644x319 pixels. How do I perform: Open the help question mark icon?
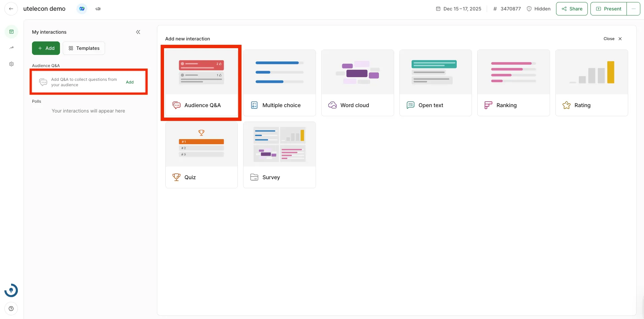pos(11,309)
